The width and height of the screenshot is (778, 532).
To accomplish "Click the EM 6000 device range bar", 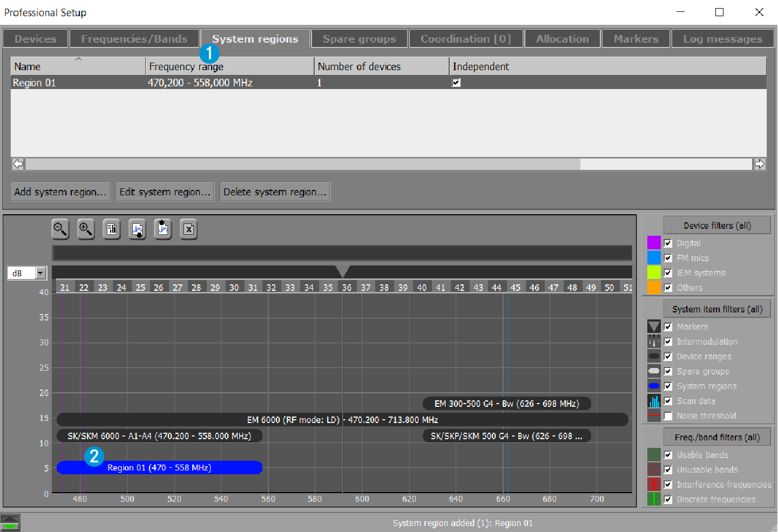I will click(342, 420).
